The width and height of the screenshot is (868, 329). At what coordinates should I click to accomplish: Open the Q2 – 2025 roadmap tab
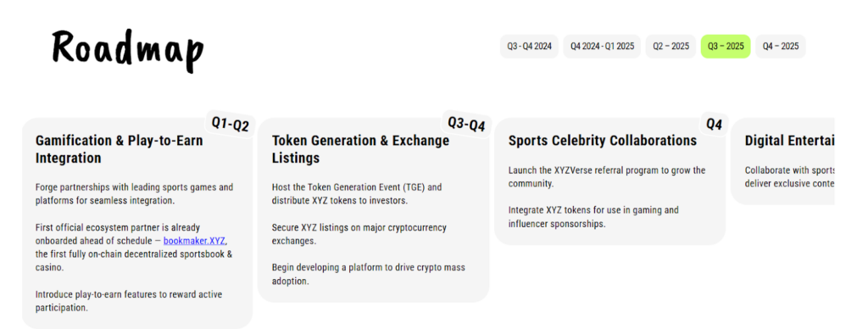[671, 47]
